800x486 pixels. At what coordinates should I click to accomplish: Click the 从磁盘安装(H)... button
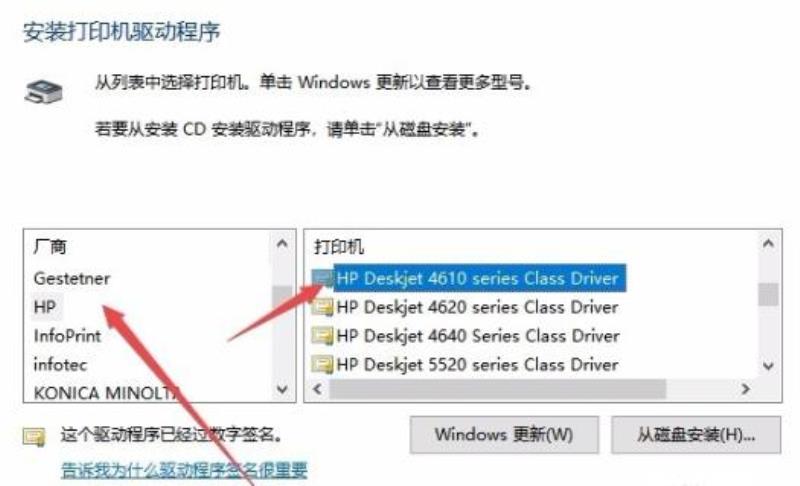tap(696, 435)
